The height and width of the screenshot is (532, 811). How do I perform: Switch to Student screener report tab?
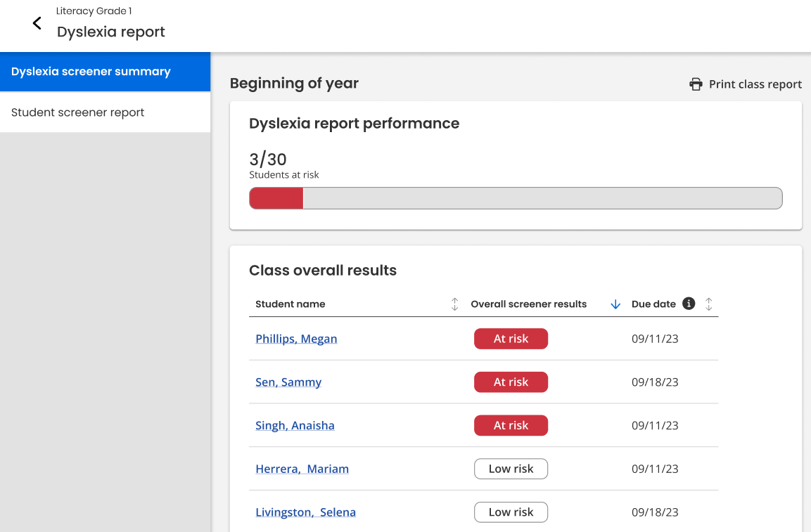[x=106, y=112]
